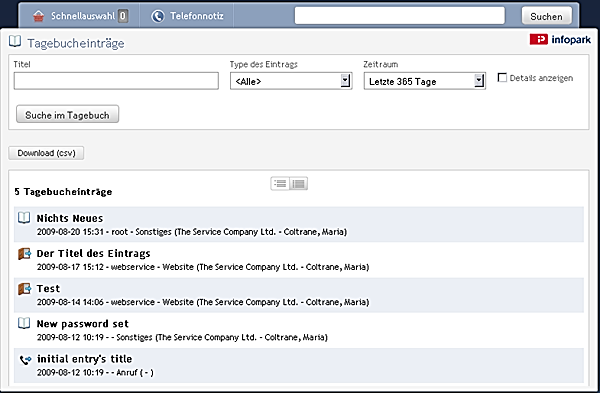Open Der Titel des Eintrags entry
600x393 pixels.
(93, 253)
